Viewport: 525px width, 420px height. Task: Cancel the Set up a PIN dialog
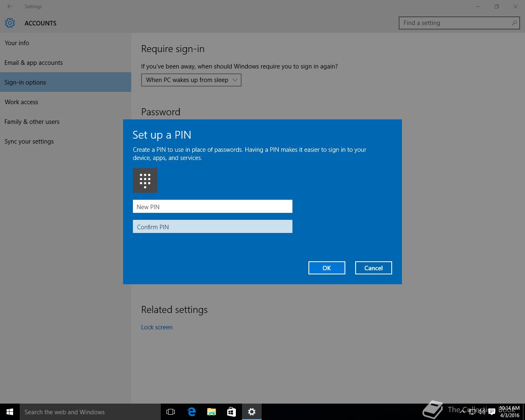pyautogui.click(x=373, y=268)
